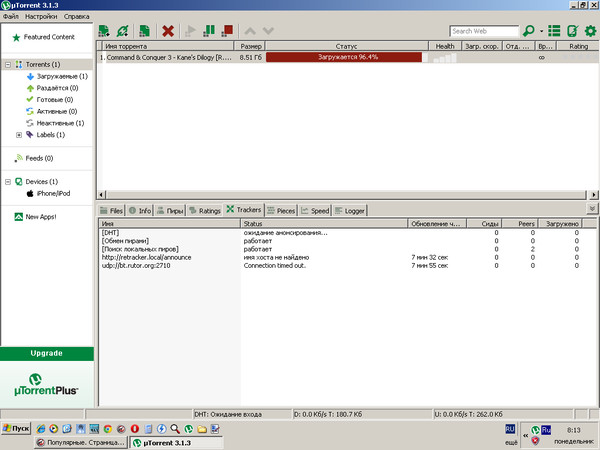Screen dimensions: 600x450
Task: Click the remote device toolbar icon
Action: point(572,31)
